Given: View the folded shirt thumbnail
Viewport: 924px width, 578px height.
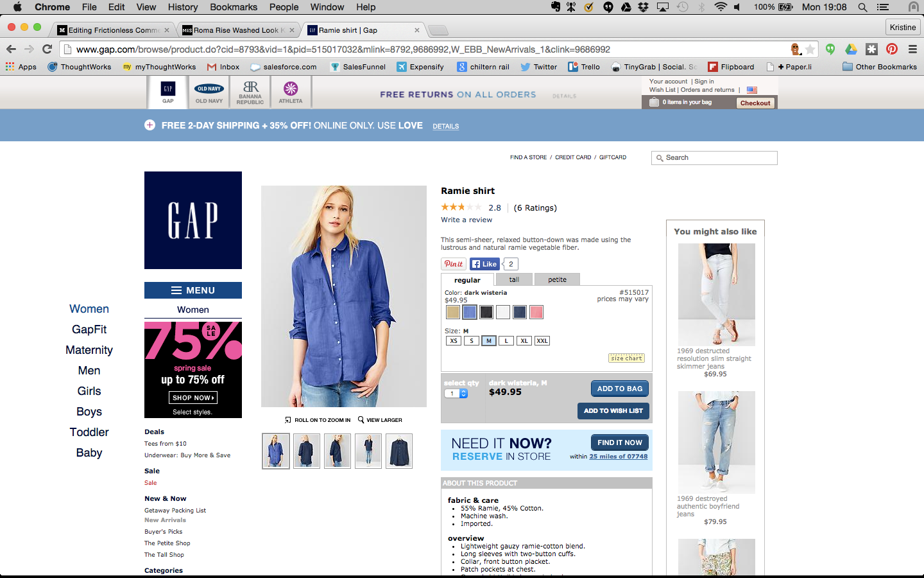Looking at the screenshot, I should [399, 451].
